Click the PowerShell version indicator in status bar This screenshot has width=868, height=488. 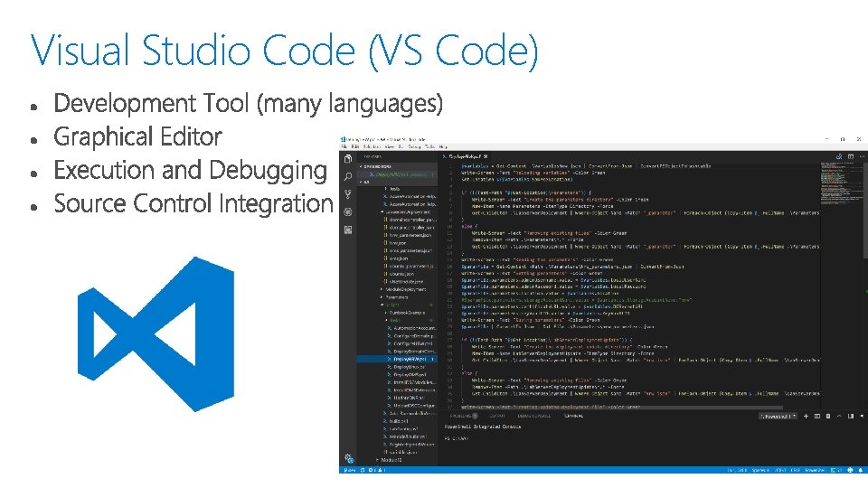point(835,470)
